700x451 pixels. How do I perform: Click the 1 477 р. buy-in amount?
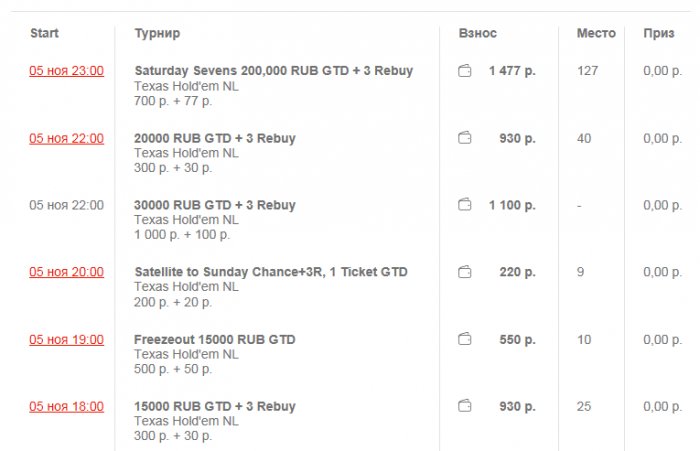[x=512, y=71]
